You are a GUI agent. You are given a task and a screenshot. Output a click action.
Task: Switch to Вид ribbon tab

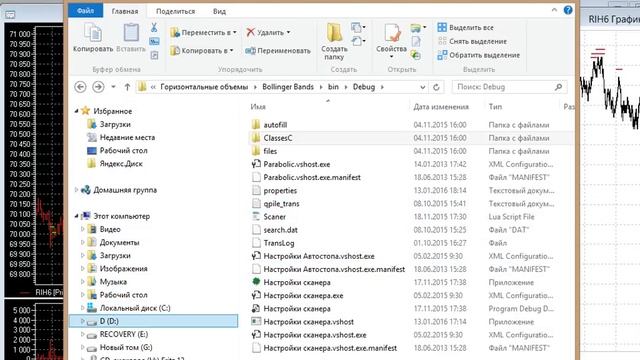pos(219,11)
